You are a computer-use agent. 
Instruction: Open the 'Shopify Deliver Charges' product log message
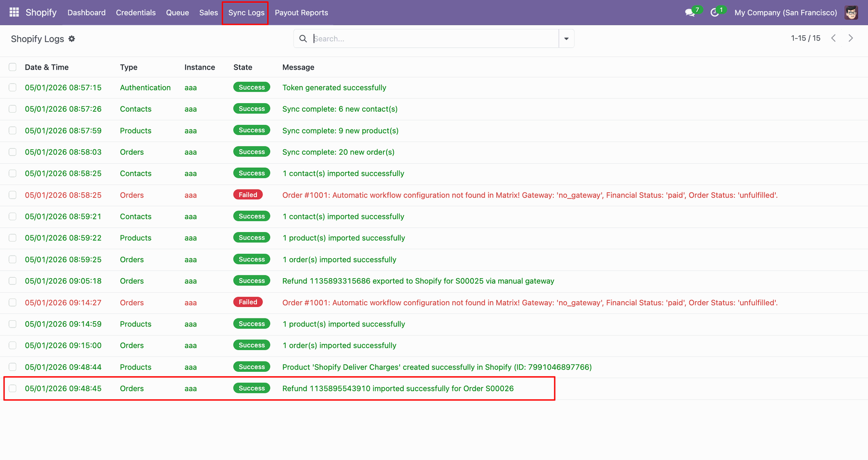pos(437,367)
